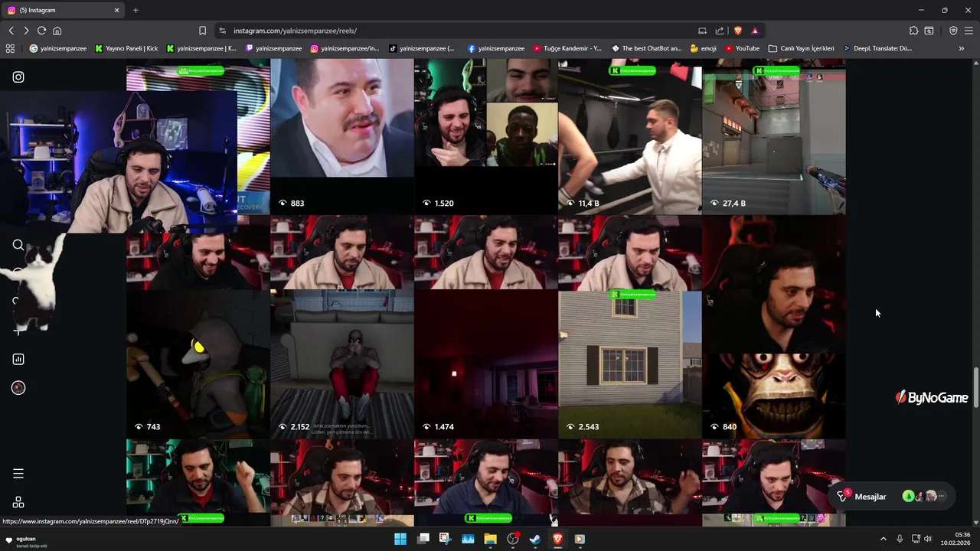
Task: Open the browser home button
Action: tap(57, 31)
